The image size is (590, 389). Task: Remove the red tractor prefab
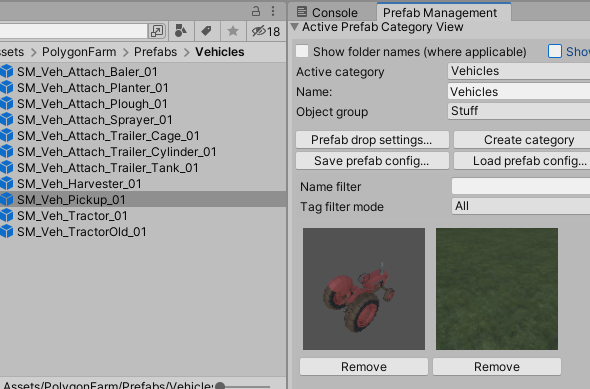tap(364, 366)
